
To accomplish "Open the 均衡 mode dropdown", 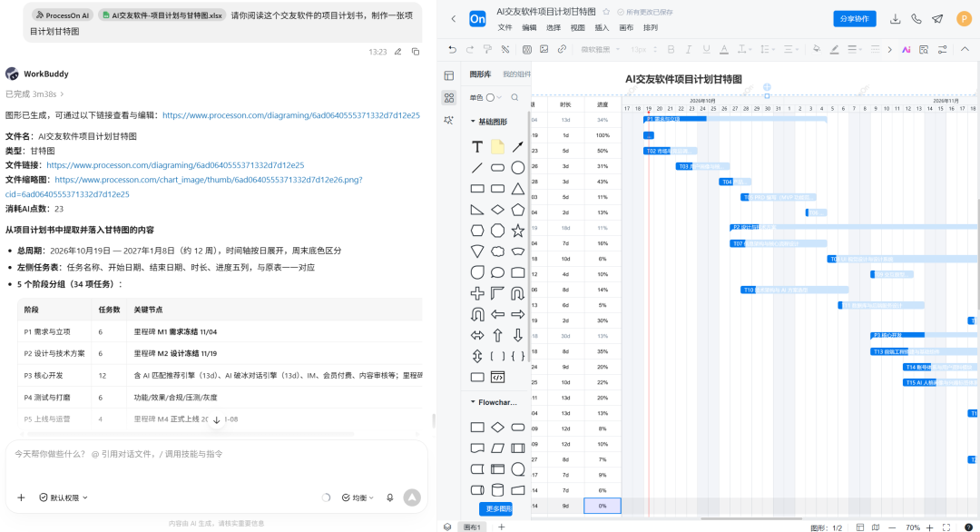I will point(358,498).
